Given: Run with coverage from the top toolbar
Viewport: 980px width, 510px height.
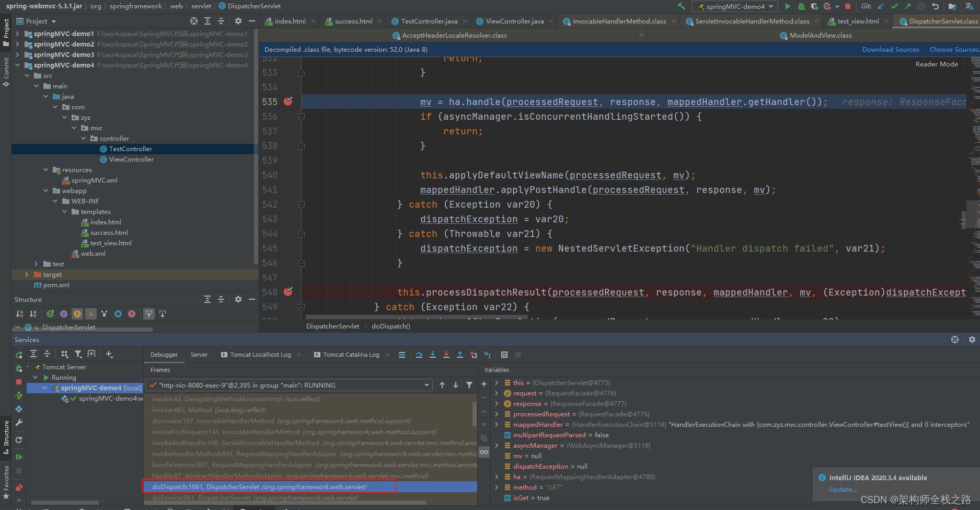Looking at the screenshot, I should (x=814, y=6).
